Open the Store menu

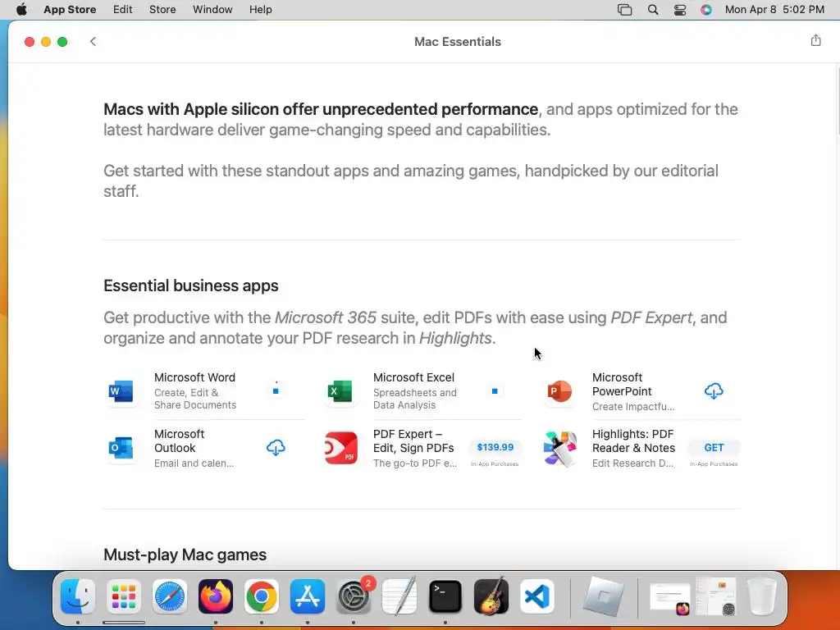(x=162, y=10)
